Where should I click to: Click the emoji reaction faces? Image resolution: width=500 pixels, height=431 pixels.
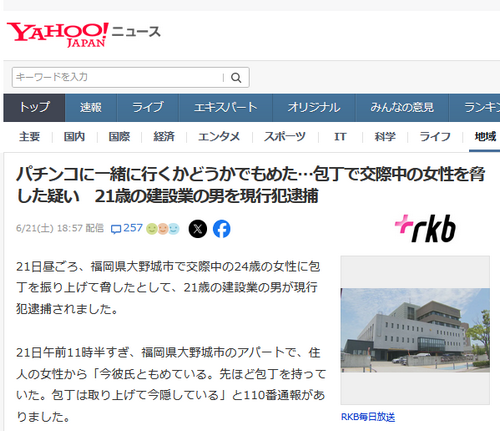pos(163,229)
